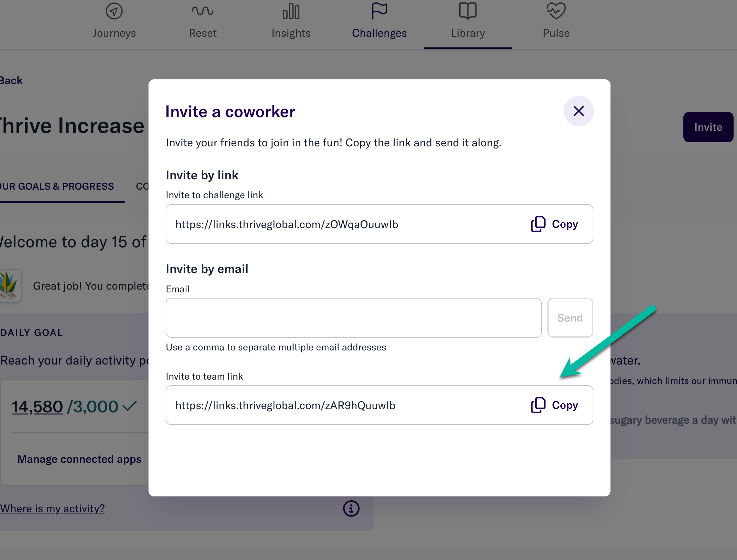
Task: Click the Invite to challenge link label
Action: click(214, 195)
